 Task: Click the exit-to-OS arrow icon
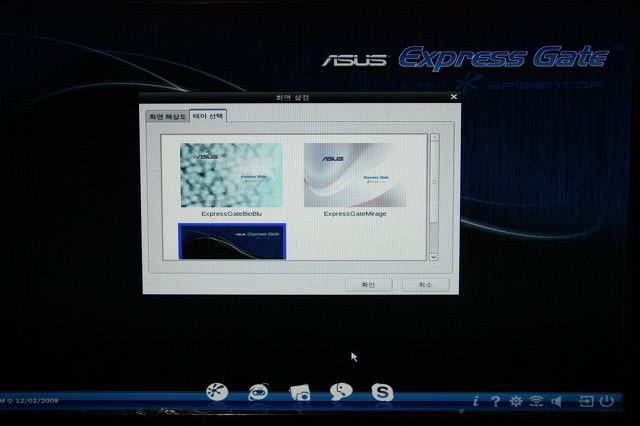pos(586,402)
